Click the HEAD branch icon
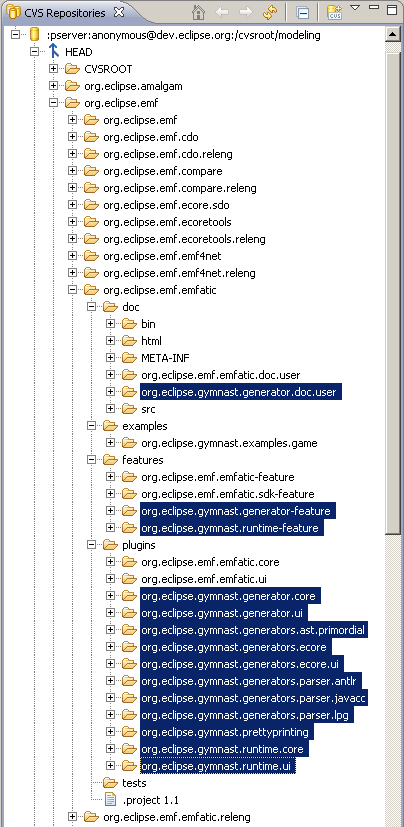404x827 pixels. [54, 52]
